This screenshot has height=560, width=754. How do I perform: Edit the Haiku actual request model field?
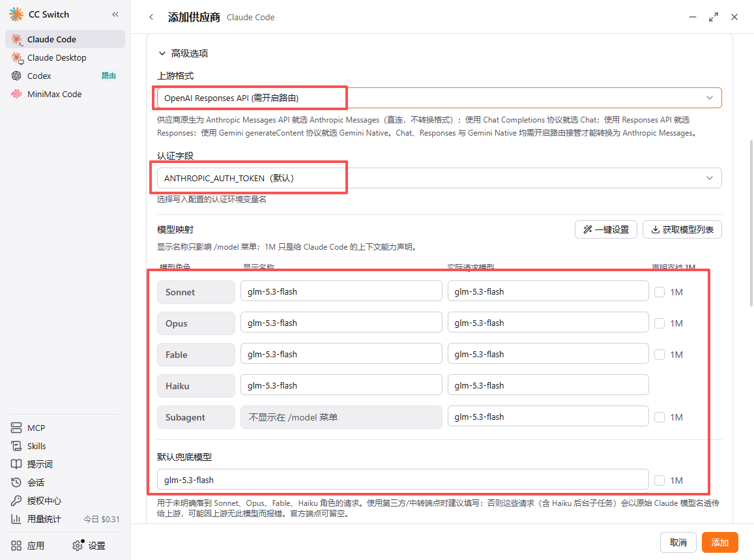pyautogui.click(x=548, y=385)
